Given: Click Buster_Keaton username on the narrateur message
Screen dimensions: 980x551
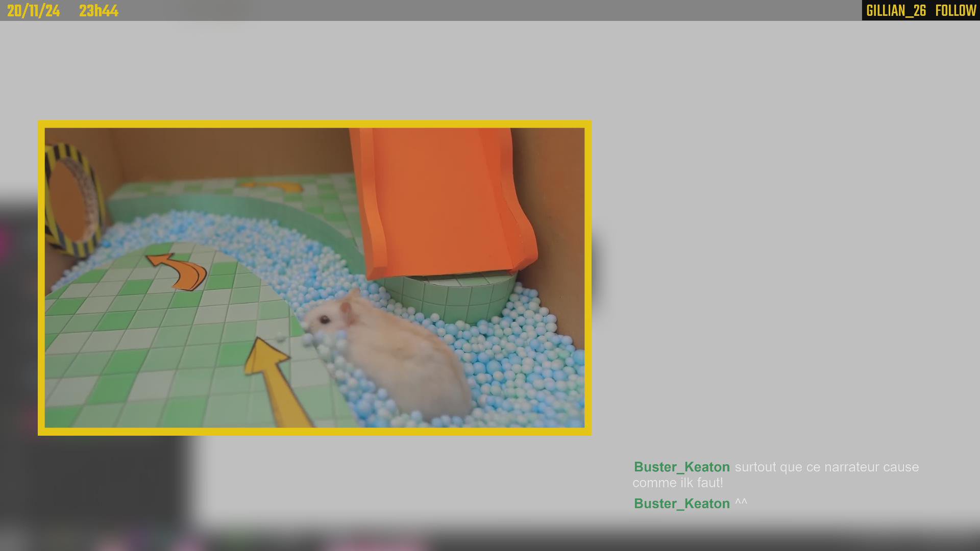Looking at the screenshot, I should [681, 467].
